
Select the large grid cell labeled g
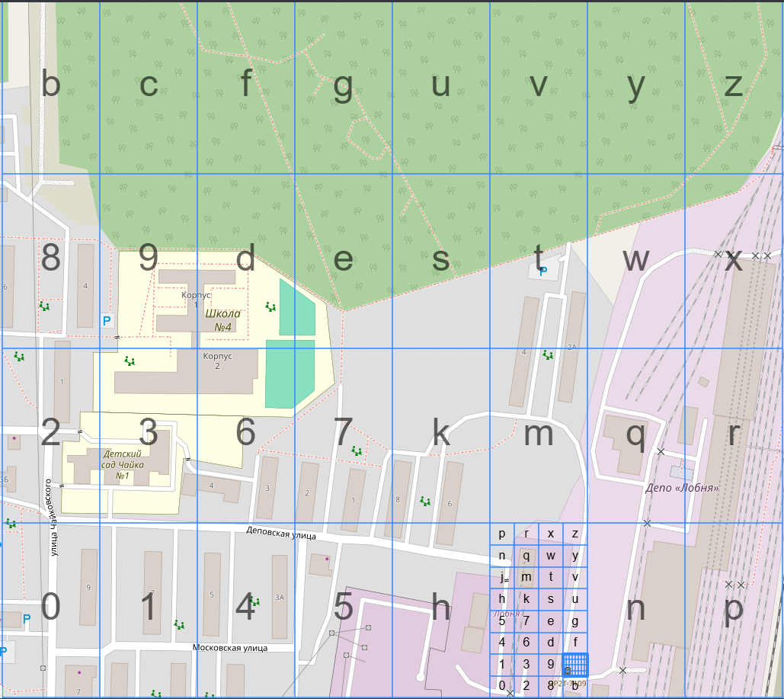[x=344, y=87]
